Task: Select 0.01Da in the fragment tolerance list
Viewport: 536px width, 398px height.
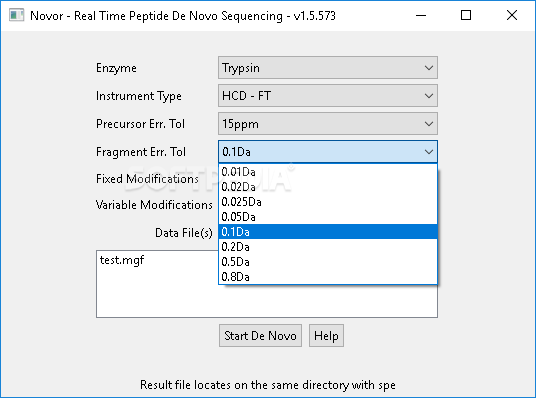Action: coord(328,172)
